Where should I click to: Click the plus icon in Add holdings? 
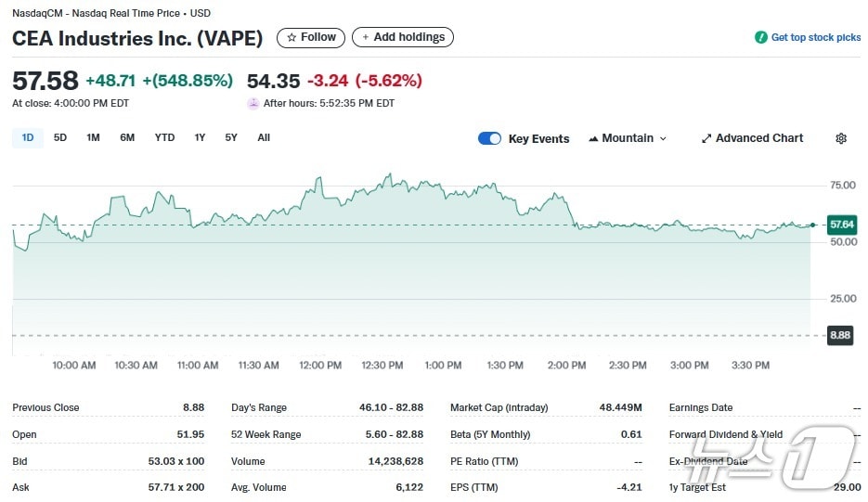coord(365,38)
